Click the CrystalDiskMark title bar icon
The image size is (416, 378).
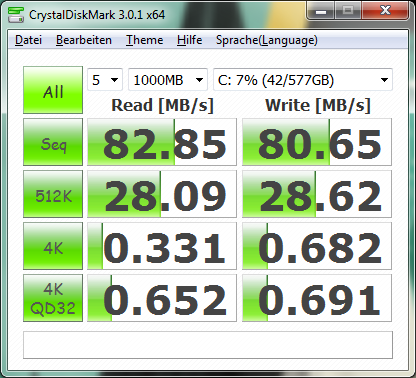coord(16,15)
